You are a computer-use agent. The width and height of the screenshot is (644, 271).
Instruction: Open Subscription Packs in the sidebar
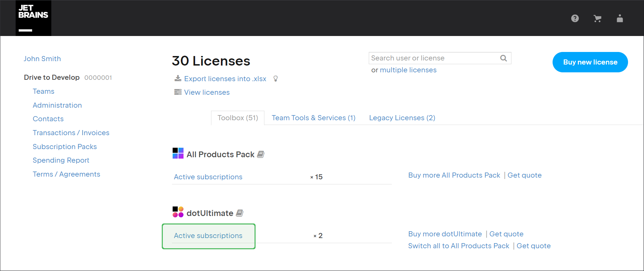(65, 147)
